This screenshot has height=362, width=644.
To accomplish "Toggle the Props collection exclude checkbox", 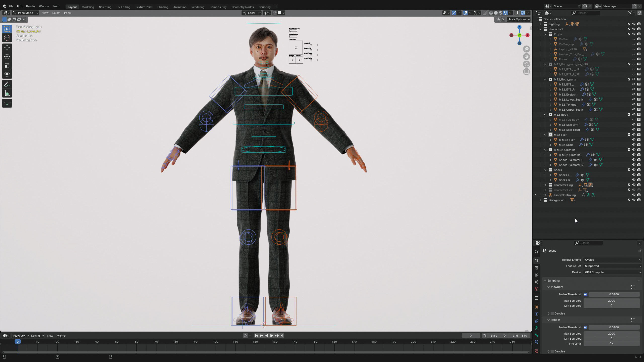I will point(629,34).
